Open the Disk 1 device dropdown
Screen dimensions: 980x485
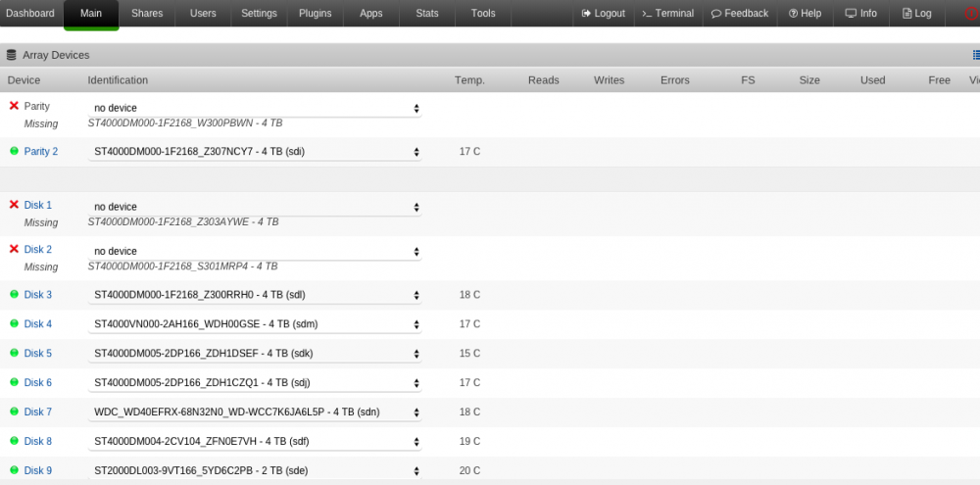click(x=255, y=207)
